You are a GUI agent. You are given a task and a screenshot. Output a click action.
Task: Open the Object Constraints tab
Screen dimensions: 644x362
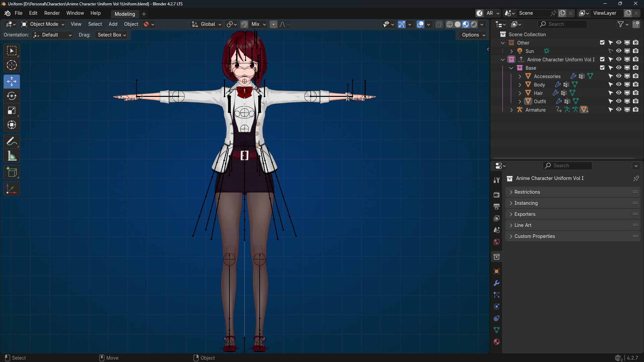coord(497,318)
